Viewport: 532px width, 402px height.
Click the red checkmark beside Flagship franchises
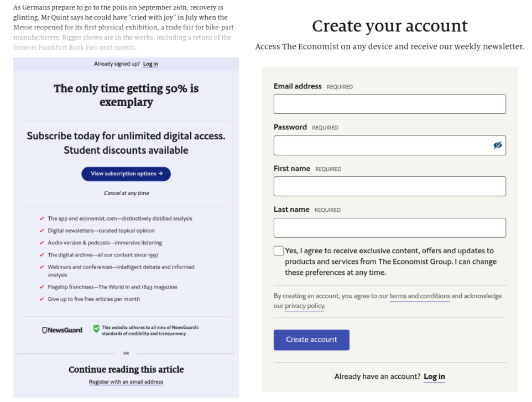click(x=41, y=287)
